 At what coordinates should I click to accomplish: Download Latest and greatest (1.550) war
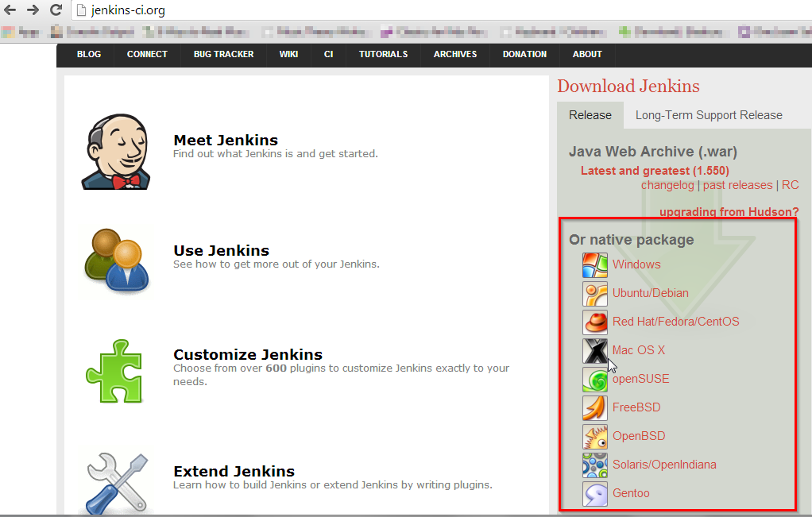click(x=655, y=171)
